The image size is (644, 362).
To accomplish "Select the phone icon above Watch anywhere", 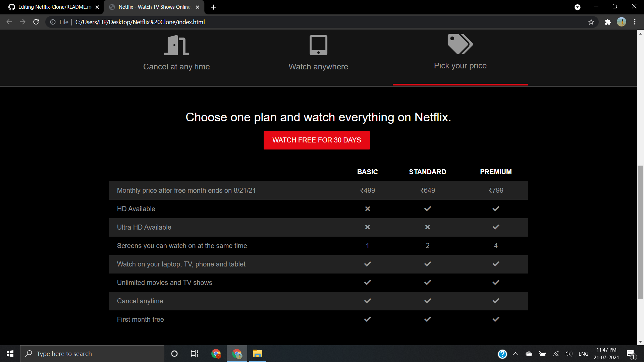I will click(x=318, y=45).
